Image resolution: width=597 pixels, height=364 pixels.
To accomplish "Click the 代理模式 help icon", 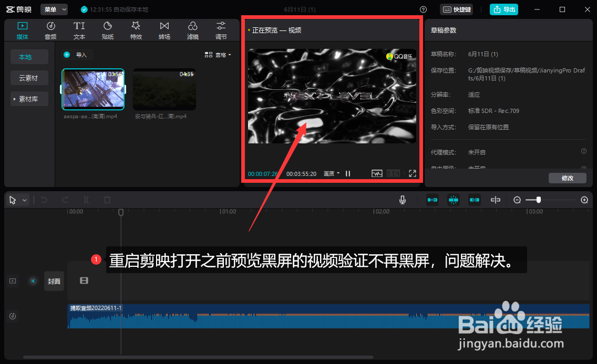I will point(584,151).
